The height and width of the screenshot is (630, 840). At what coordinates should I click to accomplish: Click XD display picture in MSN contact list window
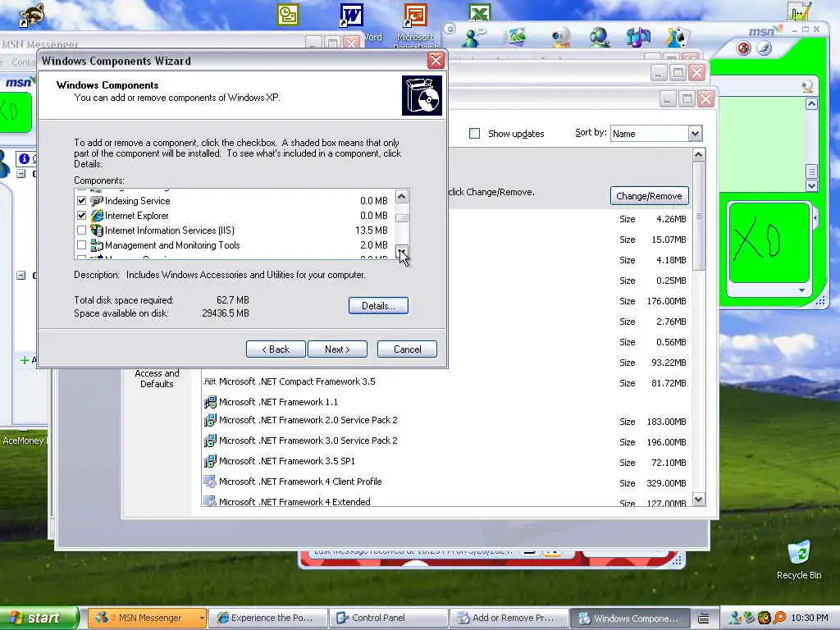(x=16, y=112)
